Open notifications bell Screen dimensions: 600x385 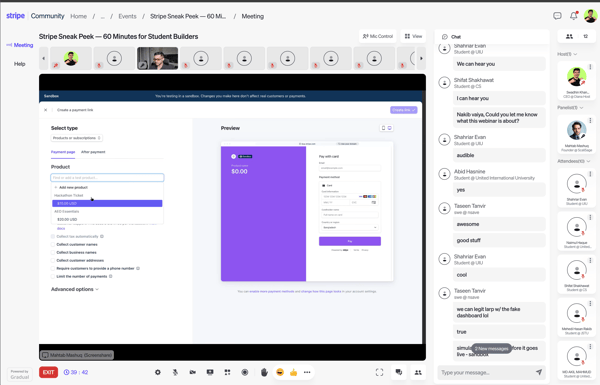(x=573, y=16)
